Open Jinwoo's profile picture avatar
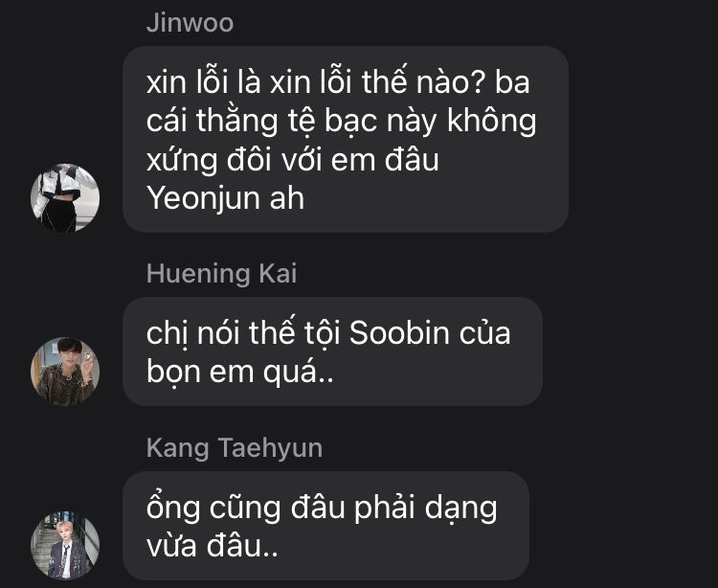 [65, 198]
